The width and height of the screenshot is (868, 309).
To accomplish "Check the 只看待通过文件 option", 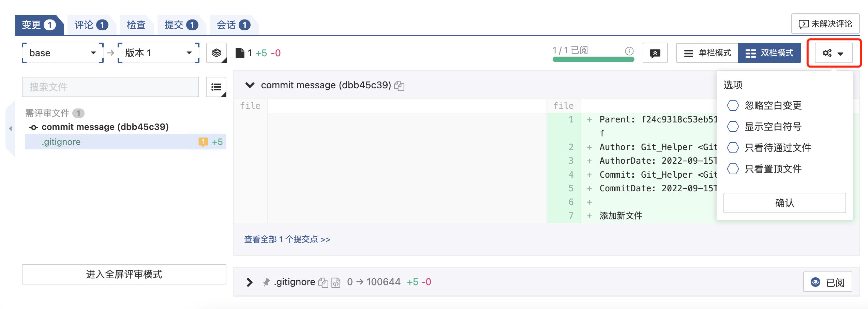I will 733,148.
